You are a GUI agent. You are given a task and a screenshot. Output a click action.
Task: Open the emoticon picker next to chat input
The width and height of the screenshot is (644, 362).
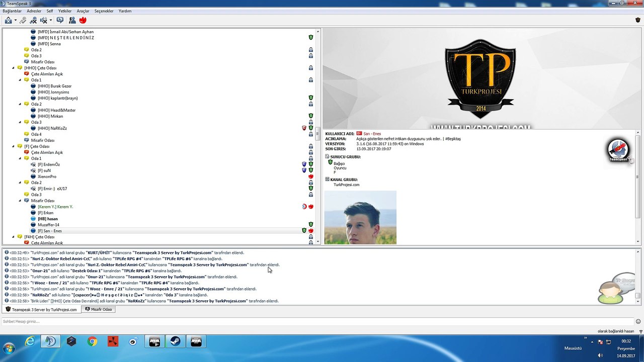tap(638, 321)
